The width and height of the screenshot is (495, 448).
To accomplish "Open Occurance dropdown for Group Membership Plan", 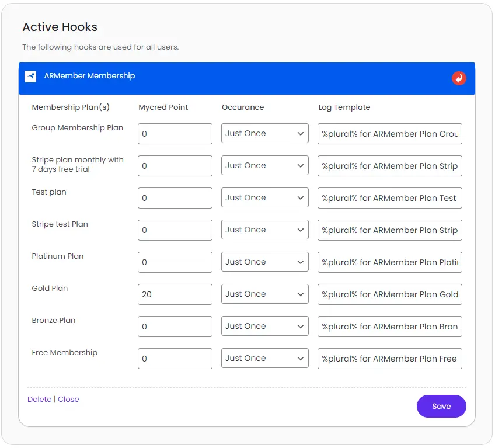I will (x=264, y=133).
